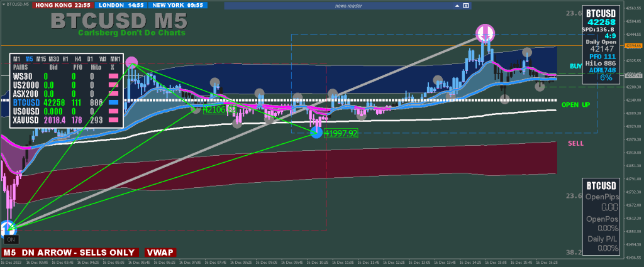Click blue circle marker at 41997.92
Viewport: 644px width, 267px height.
point(316,132)
